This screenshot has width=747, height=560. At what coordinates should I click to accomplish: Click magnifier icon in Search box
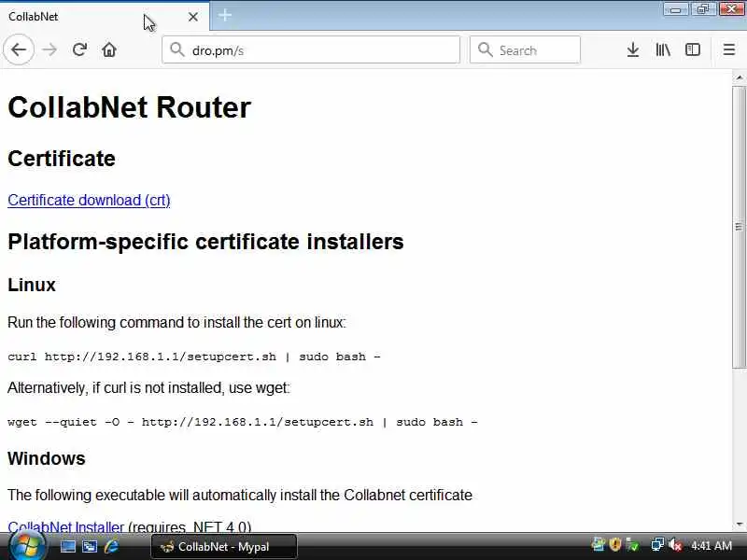click(485, 49)
